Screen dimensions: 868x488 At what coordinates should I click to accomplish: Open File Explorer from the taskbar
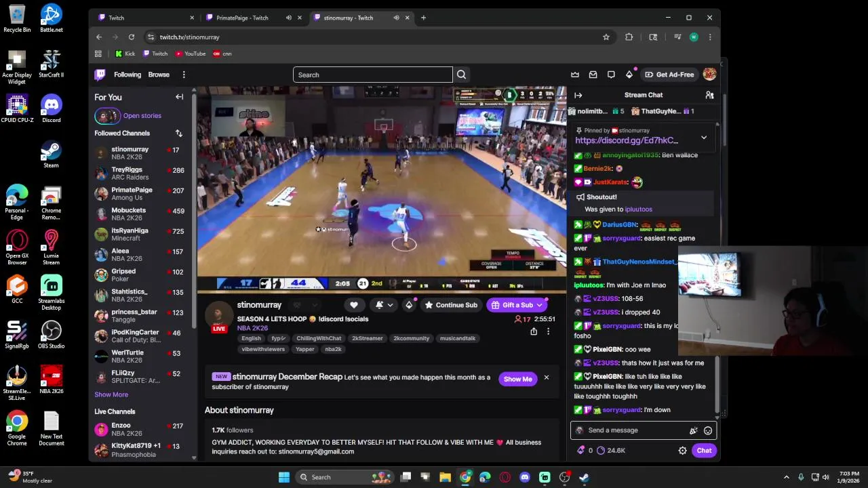tap(446, 477)
